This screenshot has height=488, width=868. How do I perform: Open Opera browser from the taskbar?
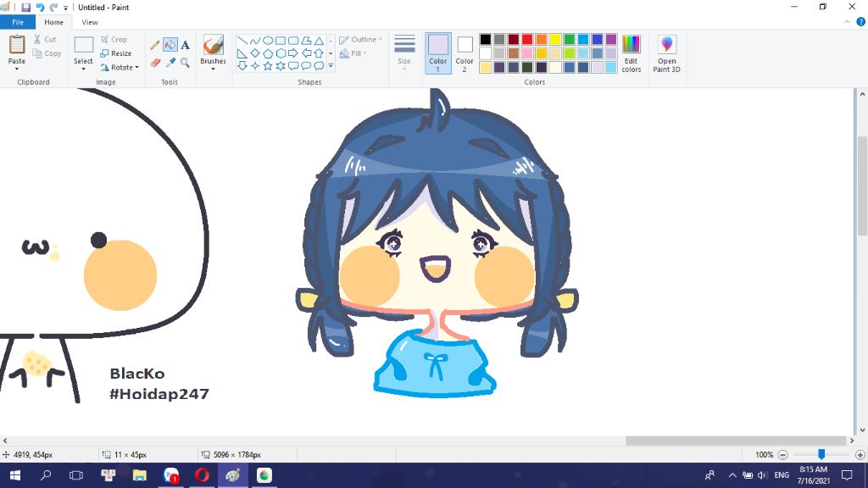202,475
